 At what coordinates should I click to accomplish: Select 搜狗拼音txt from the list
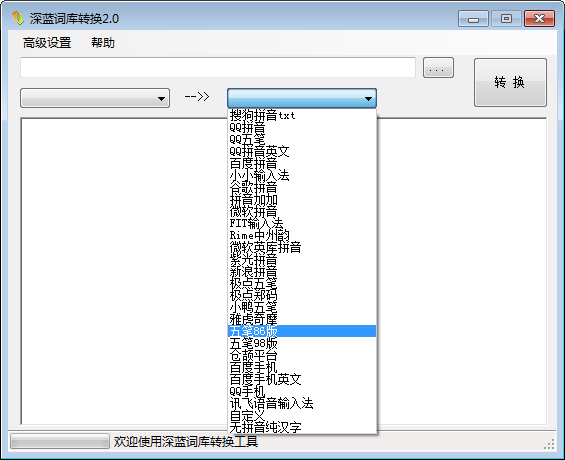click(x=302, y=115)
